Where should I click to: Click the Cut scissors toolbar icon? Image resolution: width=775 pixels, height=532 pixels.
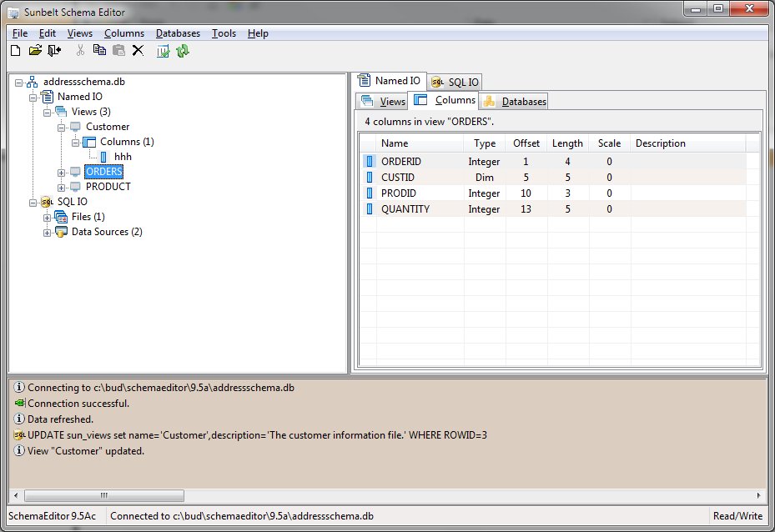(80, 51)
